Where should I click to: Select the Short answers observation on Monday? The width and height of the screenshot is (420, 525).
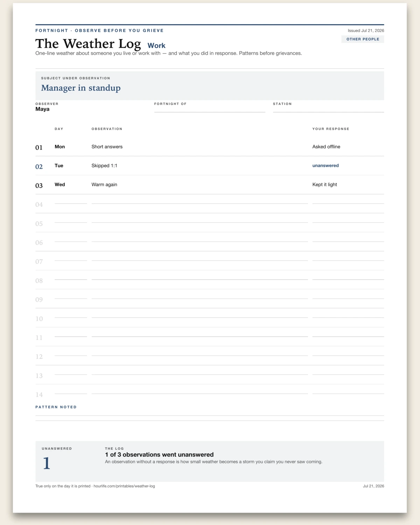coord(107,147)
